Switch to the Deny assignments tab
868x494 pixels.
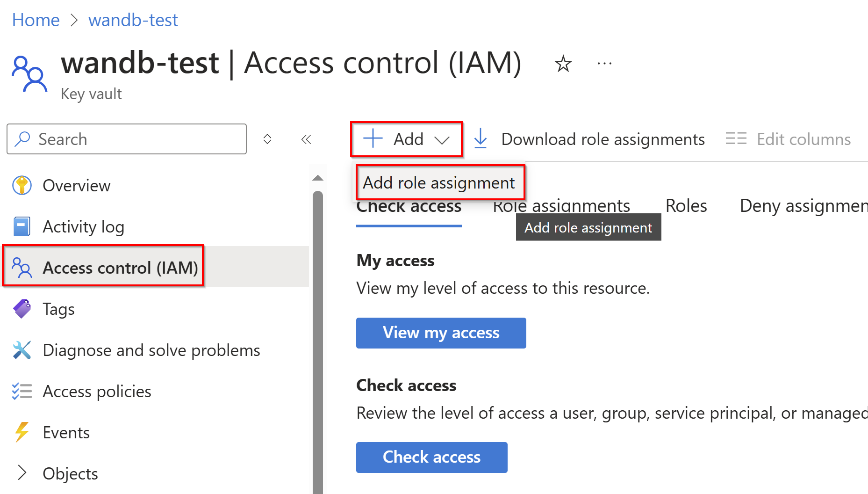point(803,206)
